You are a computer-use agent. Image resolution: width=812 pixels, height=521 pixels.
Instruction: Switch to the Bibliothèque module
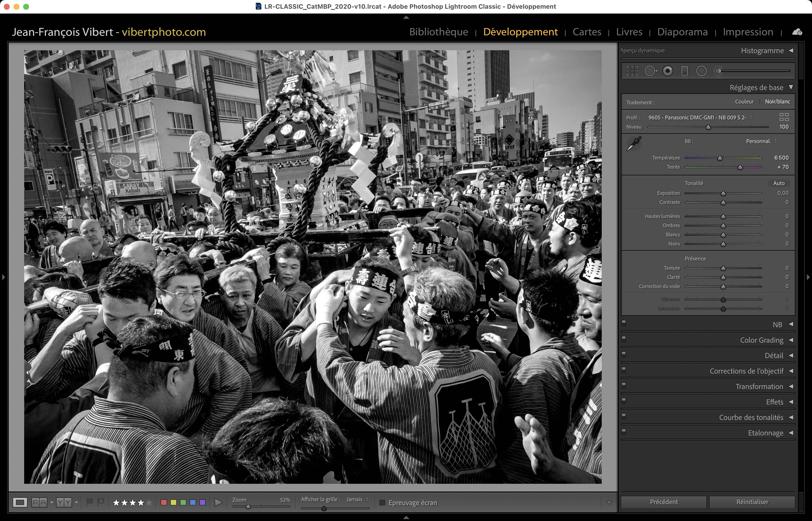(x=438, y=32)
